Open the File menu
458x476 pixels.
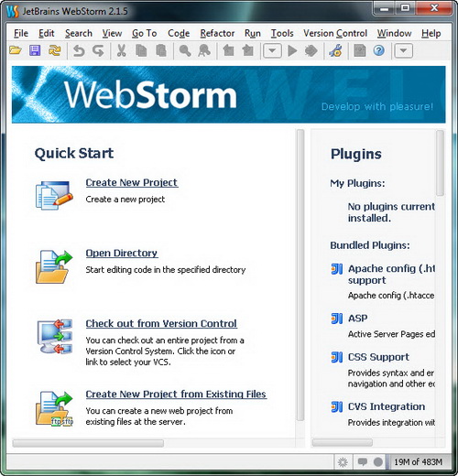[x=21, y=33]
